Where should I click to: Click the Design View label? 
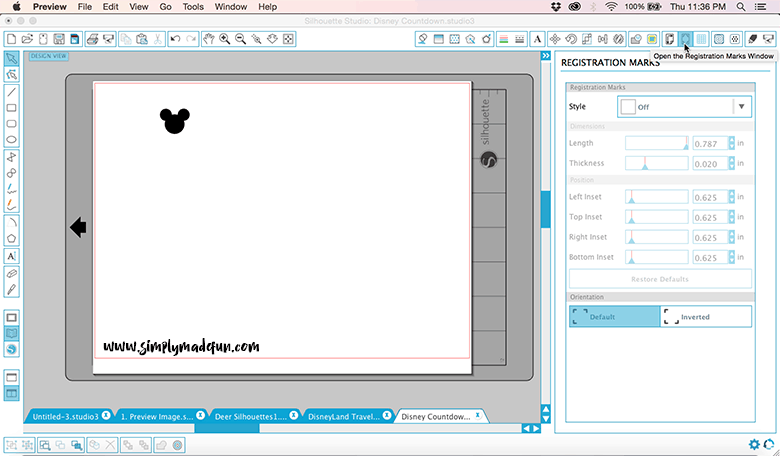click(x=48, y=56)
